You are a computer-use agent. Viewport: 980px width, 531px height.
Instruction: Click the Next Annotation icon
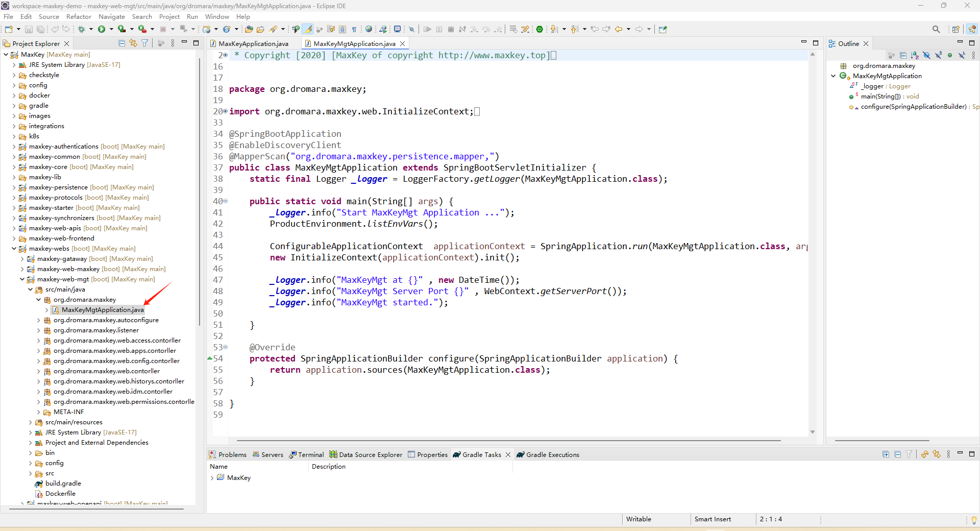click(554, 29)
